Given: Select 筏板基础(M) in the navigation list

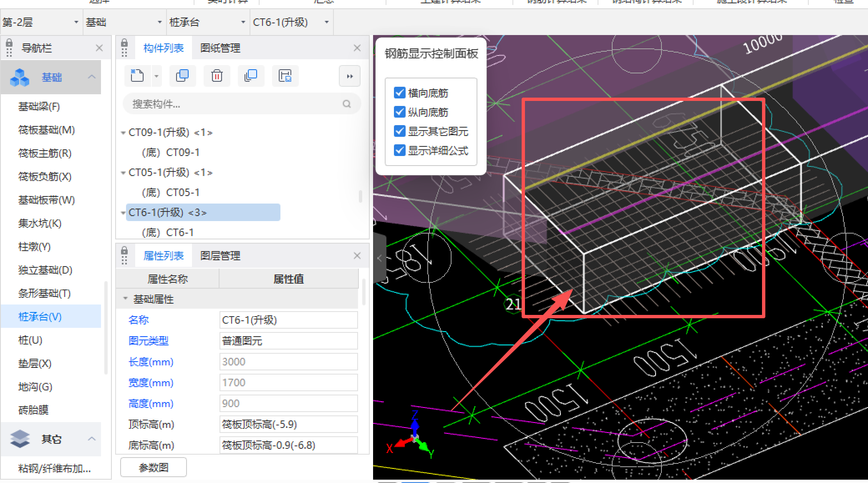Looking at the screenshot, I should pyautogui.click(x=46, y=130).
